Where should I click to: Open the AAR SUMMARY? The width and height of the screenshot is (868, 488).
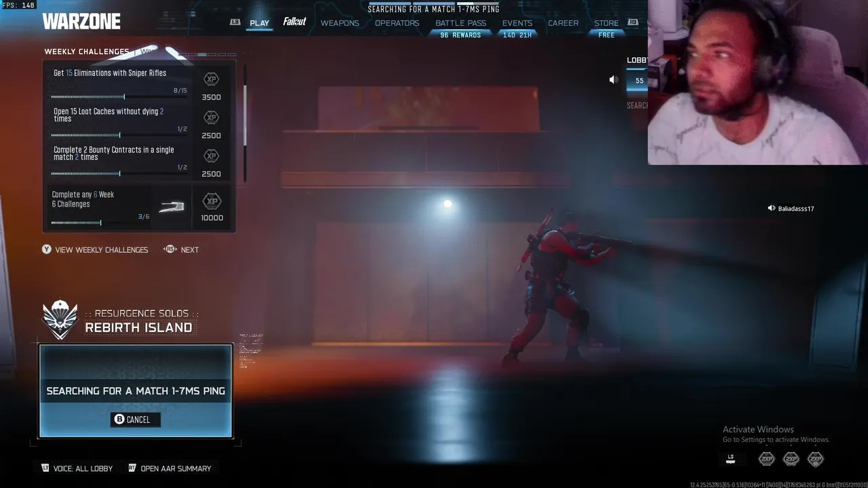click(x=176, y=468)
